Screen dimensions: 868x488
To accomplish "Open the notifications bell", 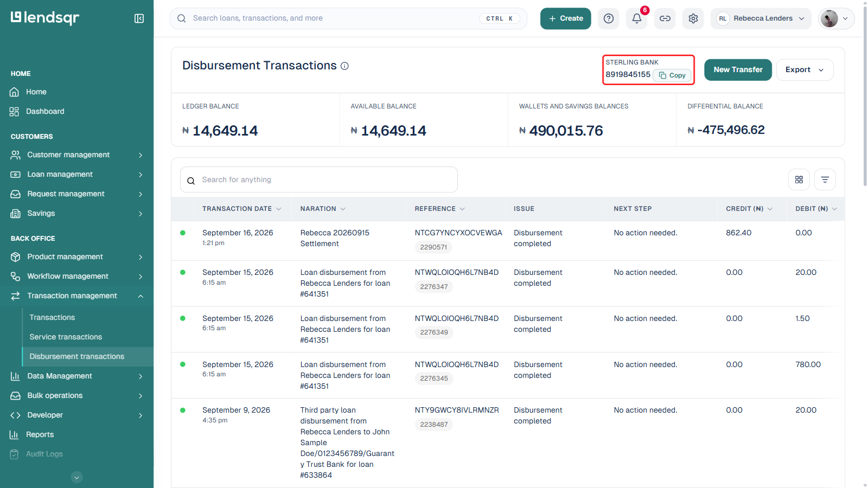I will tap(637, 18).
